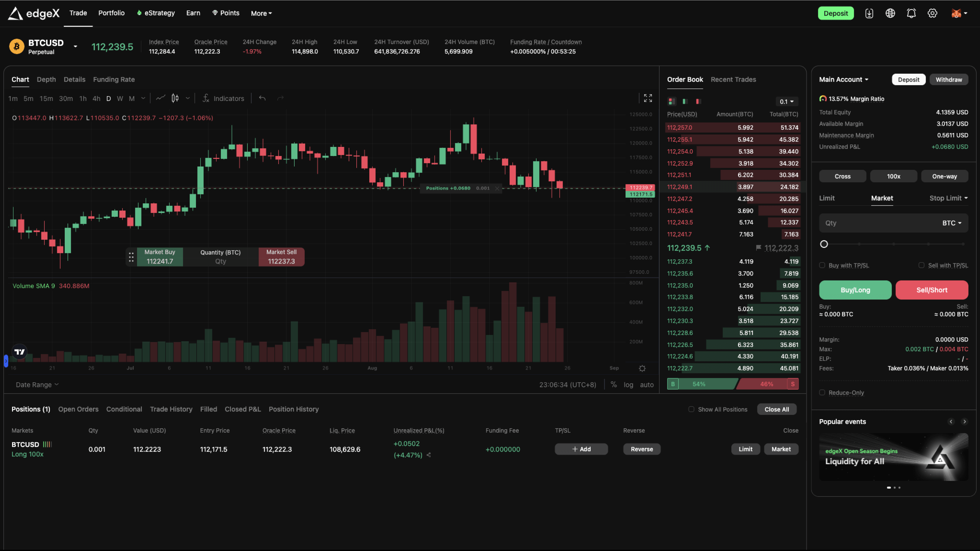Click the undo arrow on the chart toolbar

[262, 98]
